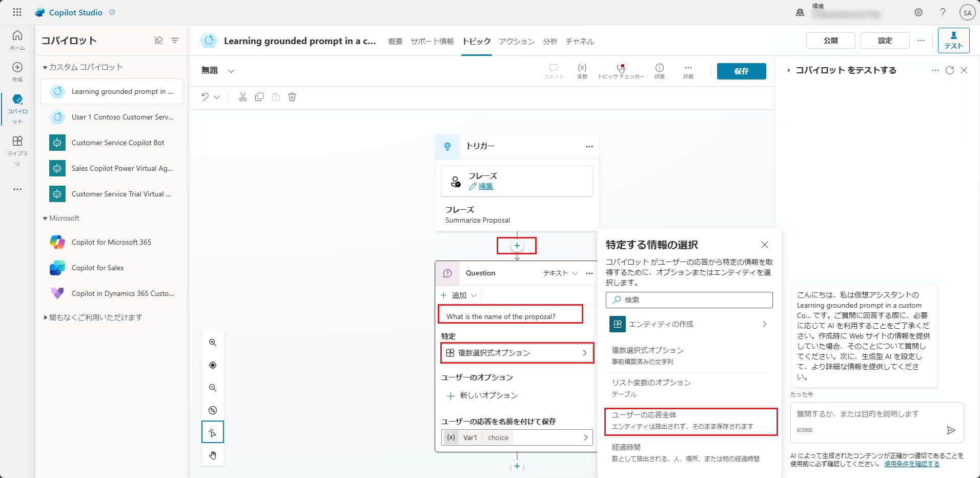Add 新しいオプション user option
This screenshot has height=478, width=980.
[x=482, y=395]
